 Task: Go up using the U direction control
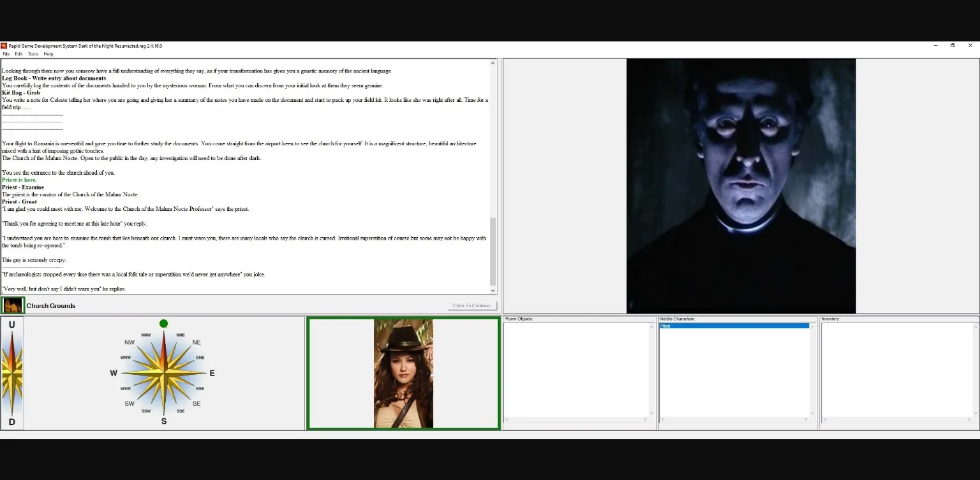coord(11,324)
